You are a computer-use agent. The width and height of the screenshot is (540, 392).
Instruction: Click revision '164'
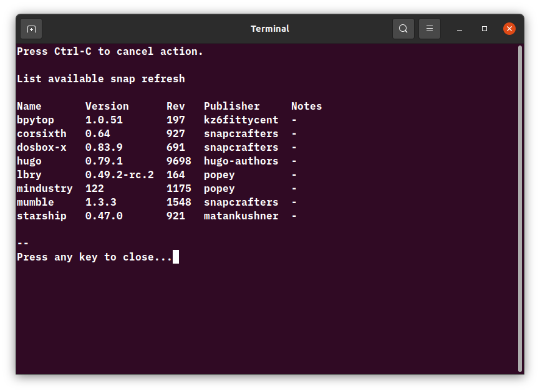pyautogui.click(x=176, y=175)
